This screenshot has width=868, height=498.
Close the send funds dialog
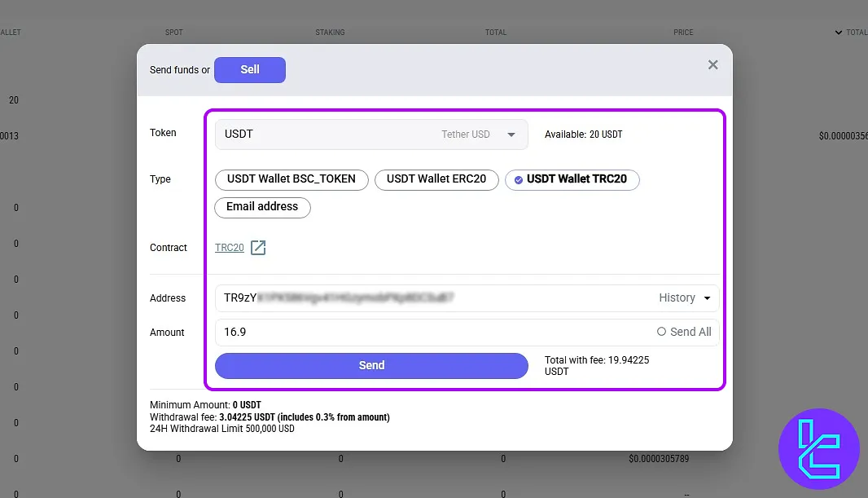pyautogui.click(x=713, y=65)
